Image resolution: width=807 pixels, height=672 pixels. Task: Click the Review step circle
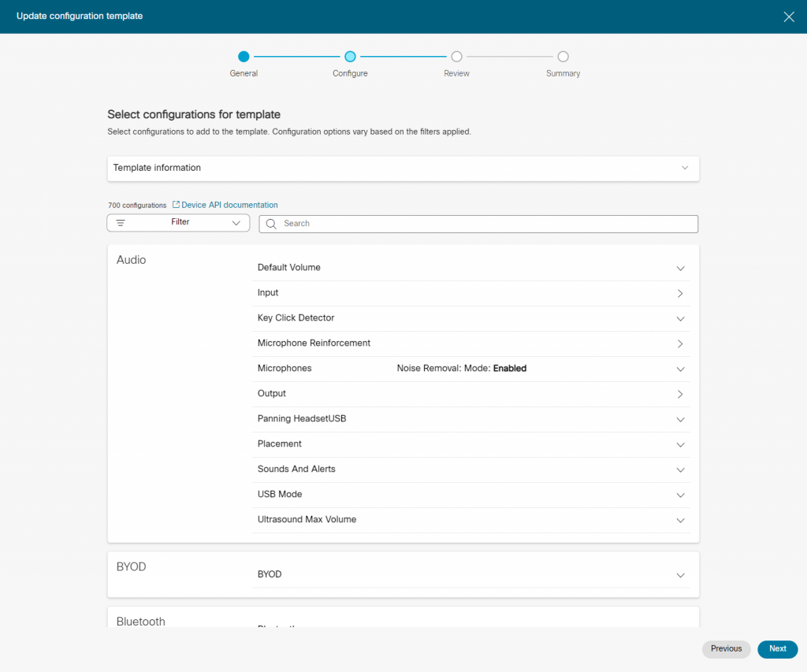[x=456, y=57]
